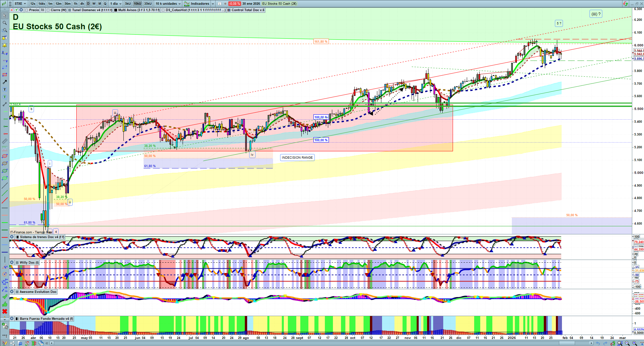This screenshot has height=346, width=644.
Task: Switch to the W weekly timeframe
Action: click(94, 4)
